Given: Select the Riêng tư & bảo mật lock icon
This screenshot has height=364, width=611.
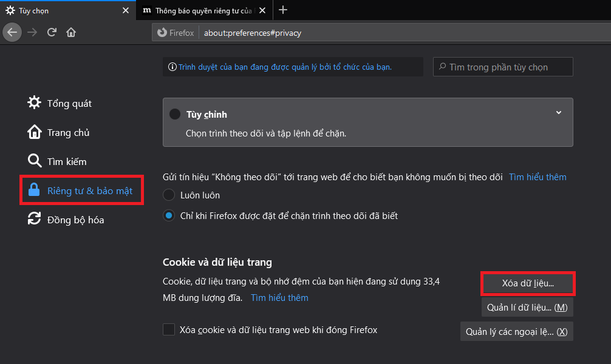Looking at the screenshot, I should [x=34, y=190].
